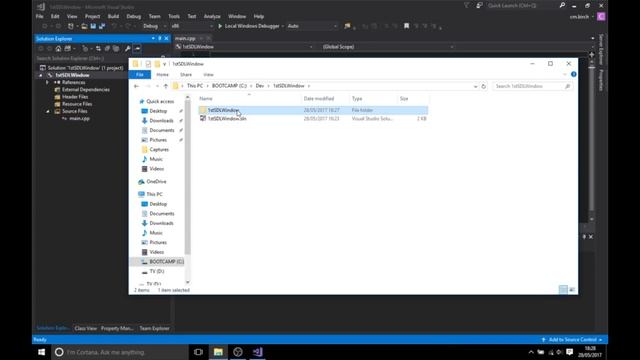Open the Debug menu in Visual Studio
This screenshot has width=640, height=360.
[133, 16]
